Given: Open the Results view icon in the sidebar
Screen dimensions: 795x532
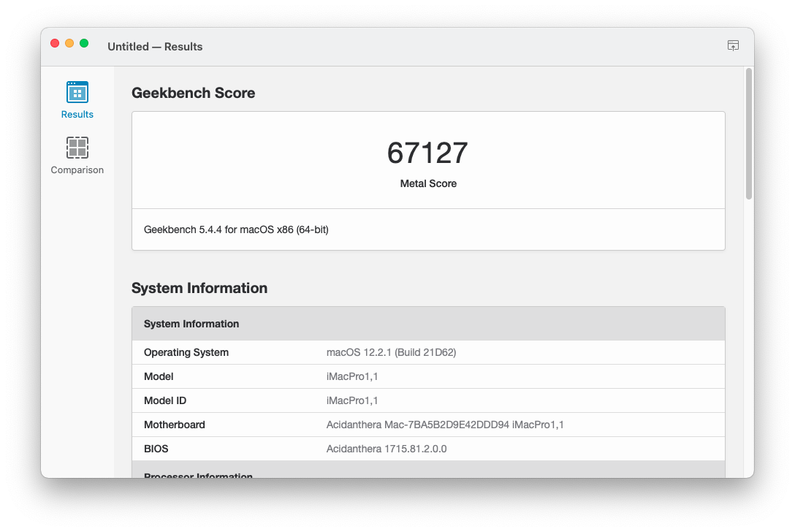Looking at the screenshot, I should (77, 93).
